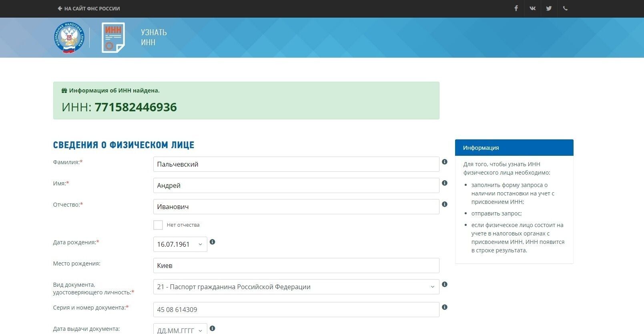Viewport: 644px width, 334px height.
Task: Open the Вид документа dropdown list
Action: click(432, 287)
